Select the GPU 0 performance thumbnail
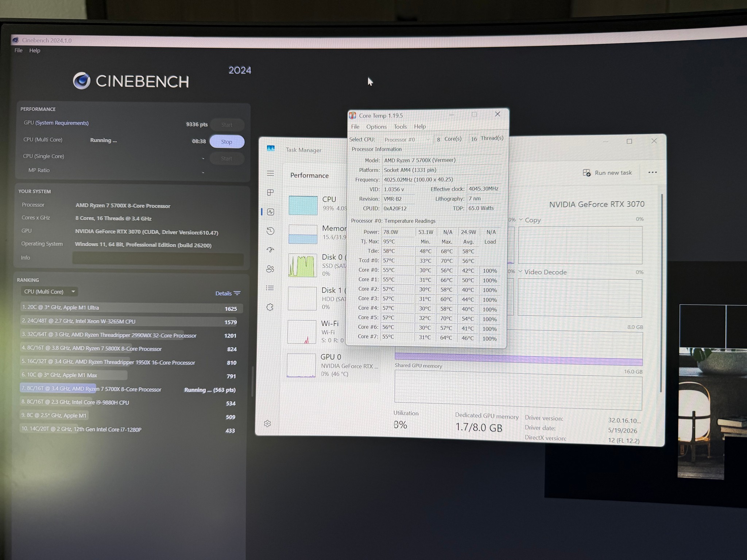Viewport: 747px width, 560px height. (332, 365)
